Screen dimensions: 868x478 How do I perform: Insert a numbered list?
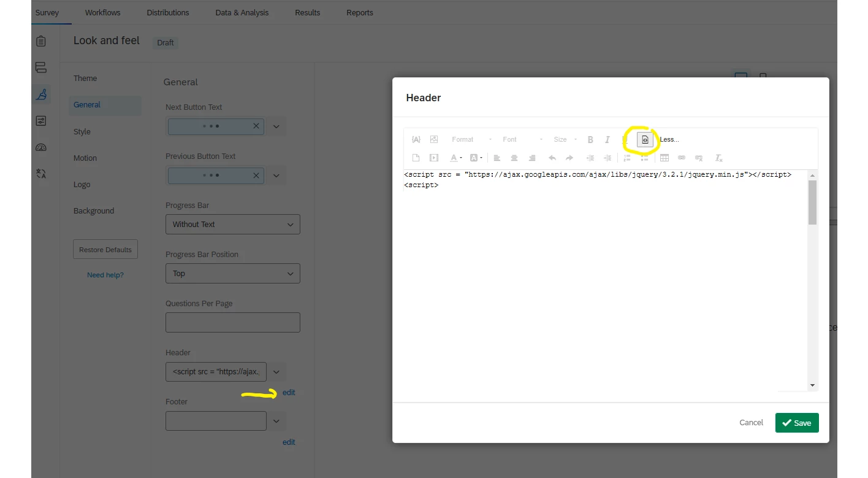pos(627,158)
